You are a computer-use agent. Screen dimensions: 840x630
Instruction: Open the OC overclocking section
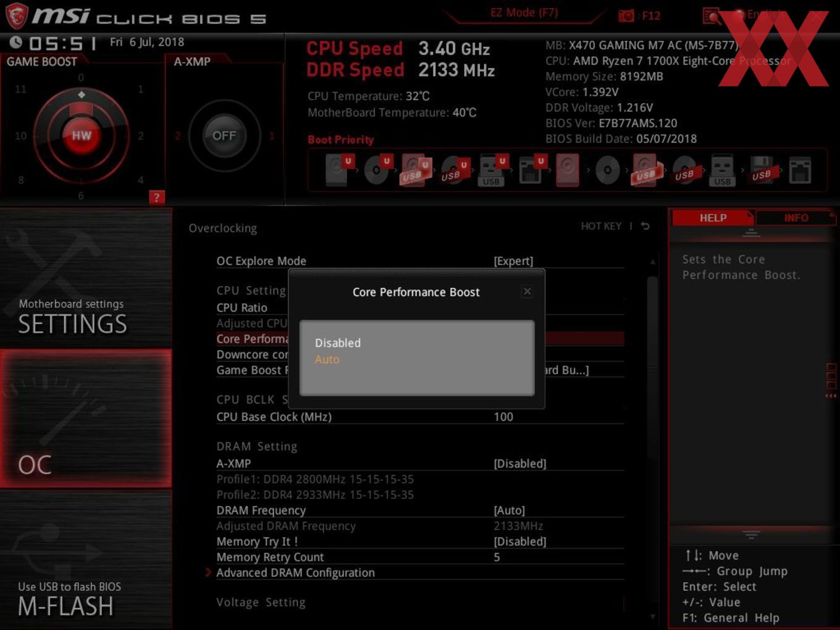tap(86, 418)
